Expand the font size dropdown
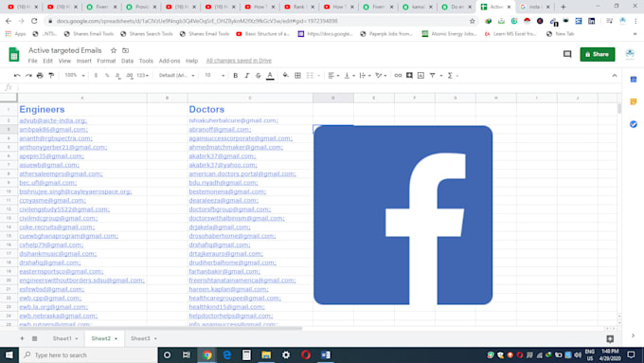The height and width of the screenshot is (363, 644). point(214,75)
